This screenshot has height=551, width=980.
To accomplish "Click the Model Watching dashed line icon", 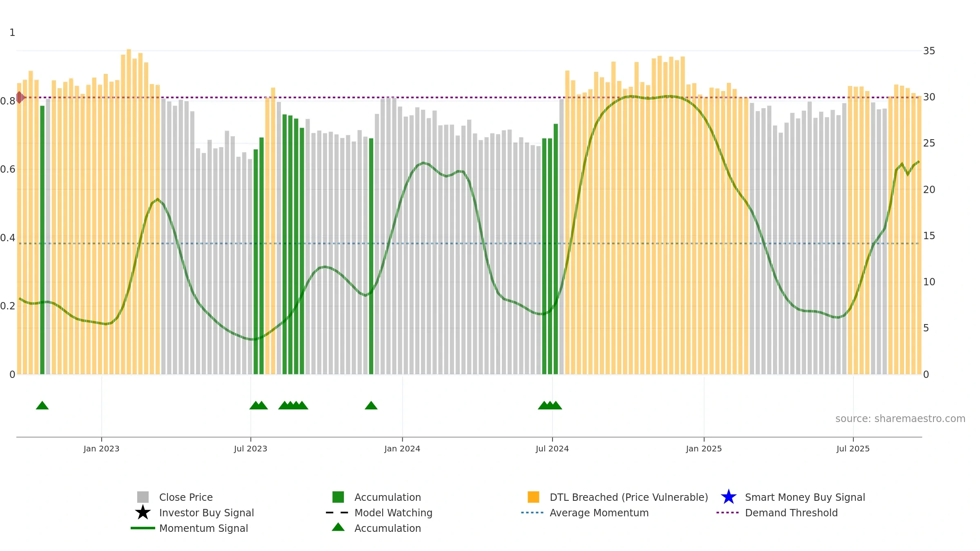I will coord(337,513).
